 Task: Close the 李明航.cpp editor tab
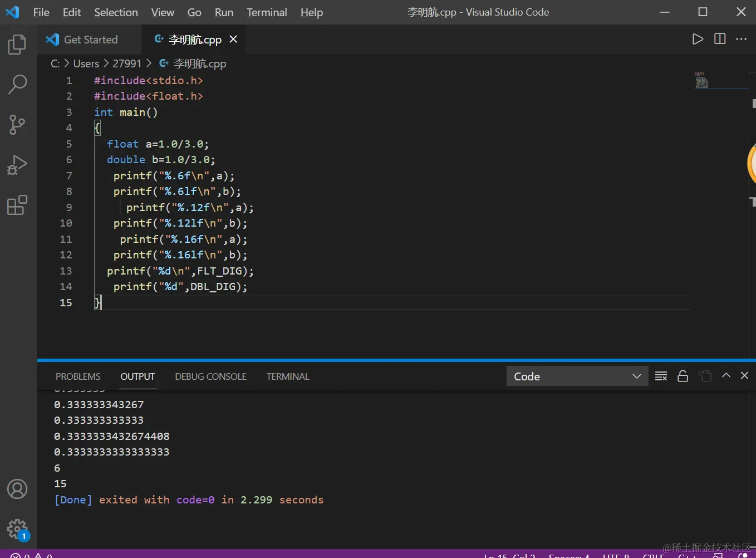click(233, 39)
